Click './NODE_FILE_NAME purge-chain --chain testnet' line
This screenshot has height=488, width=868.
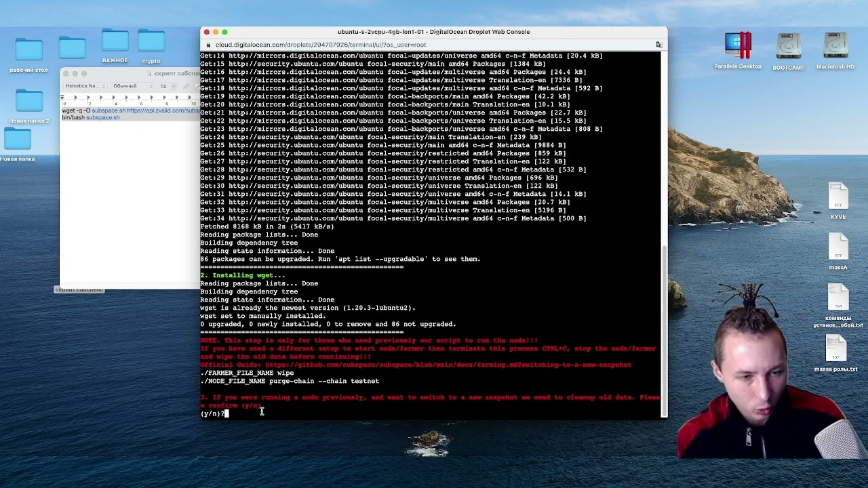pyautogui.click(x=290, y=381)
